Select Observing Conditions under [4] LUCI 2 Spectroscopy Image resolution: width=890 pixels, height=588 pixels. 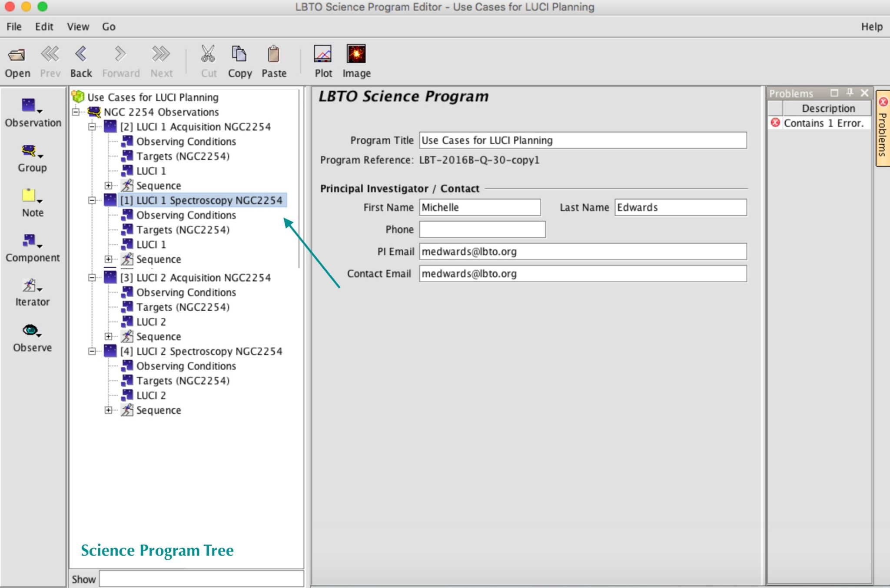click(186, 366)
